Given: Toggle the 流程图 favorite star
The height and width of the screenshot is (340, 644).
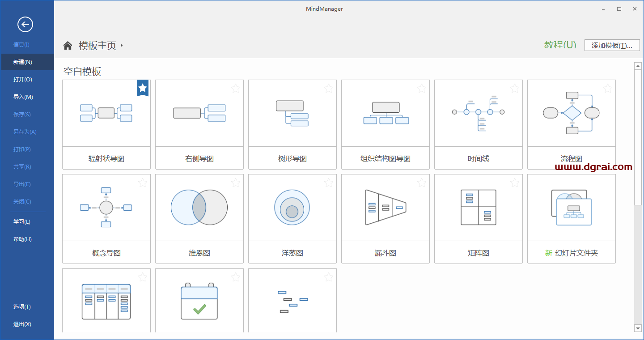Looking at the screenshot, I should point(608,89).
